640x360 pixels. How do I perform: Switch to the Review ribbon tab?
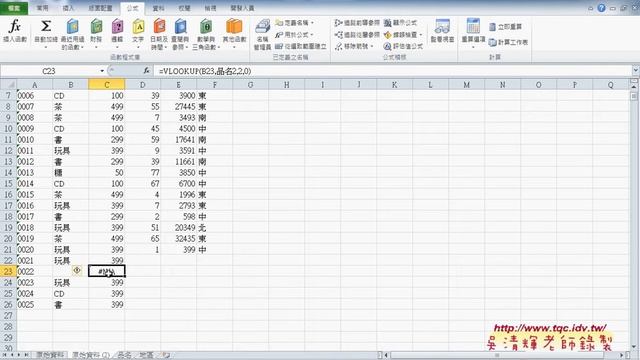pos(184,8)
